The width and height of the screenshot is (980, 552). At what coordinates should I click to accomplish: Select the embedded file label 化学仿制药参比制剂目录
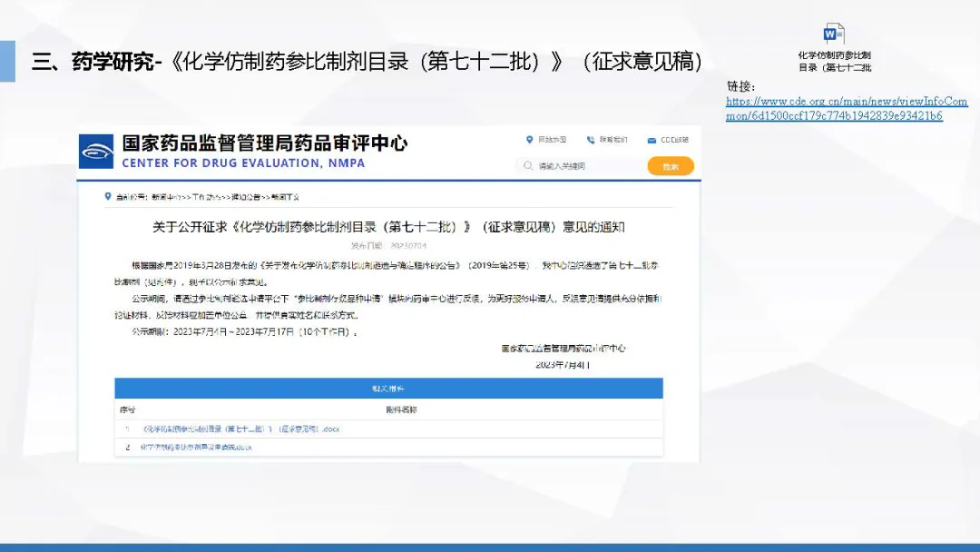click(834, 61)
